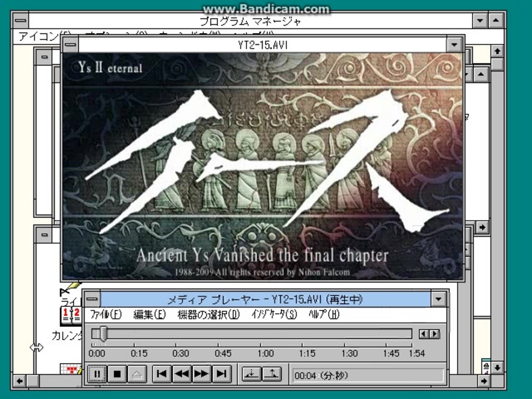Step forward with the right scroll arrow

pyautogui.click(x=434, y=334)
